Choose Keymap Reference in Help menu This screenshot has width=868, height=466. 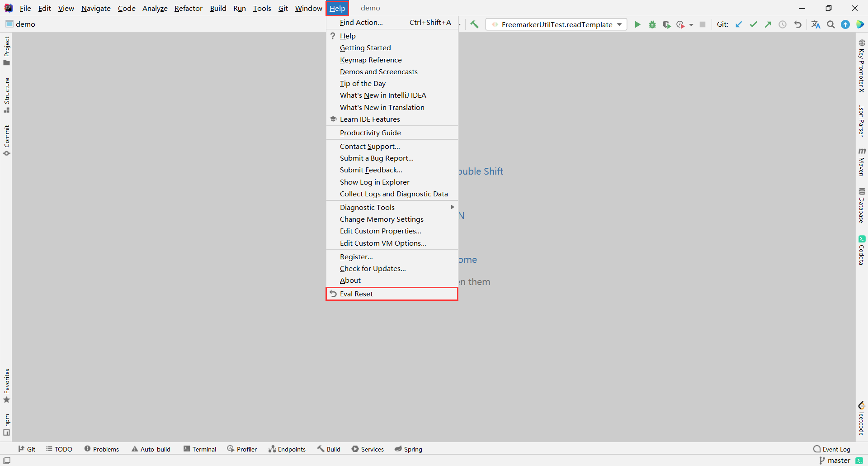(x=392, y=60)
